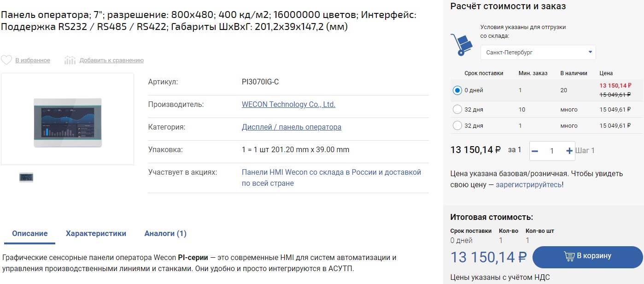Select the Описание tab
Viewport: 644px width, 284px height.
[30, 233]
